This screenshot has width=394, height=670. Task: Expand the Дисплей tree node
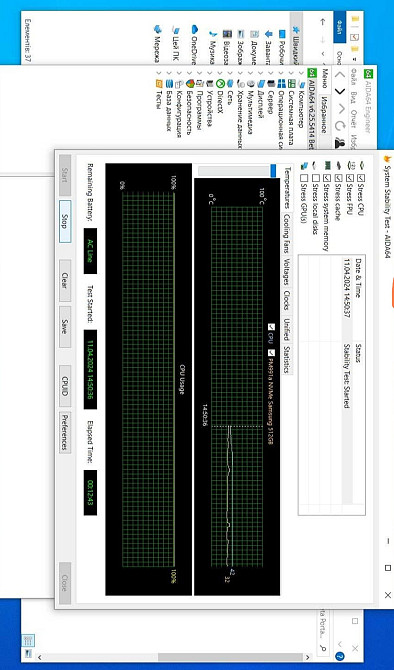click(261, 73)
